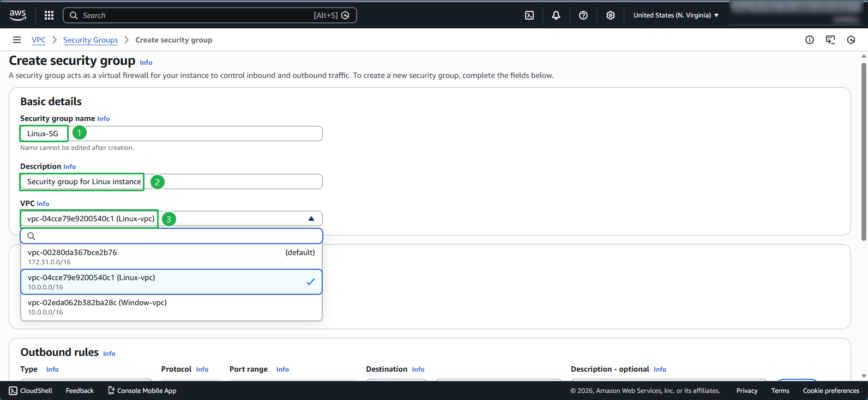Click inside the AWS search field

[x=210, y=15]
